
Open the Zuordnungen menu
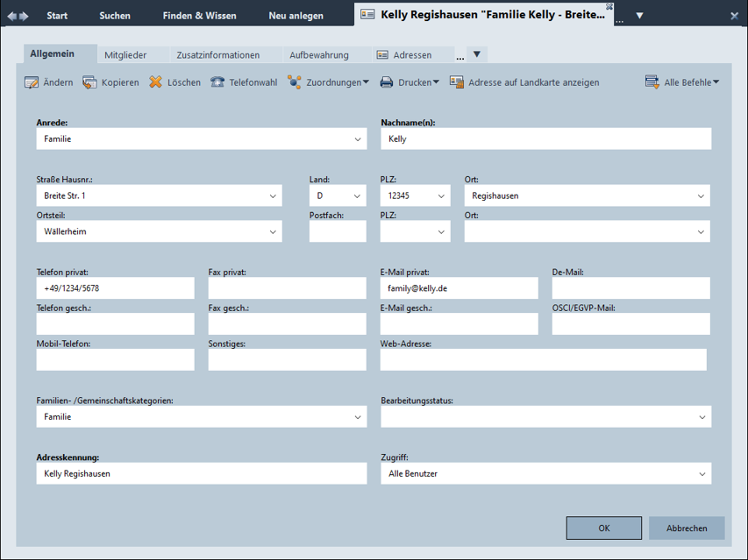click(328, 82)
